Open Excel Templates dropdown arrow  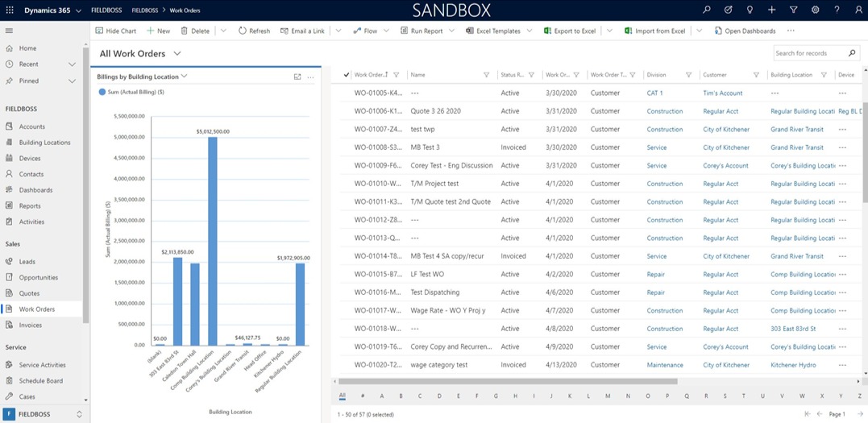[x=530, y=31]
